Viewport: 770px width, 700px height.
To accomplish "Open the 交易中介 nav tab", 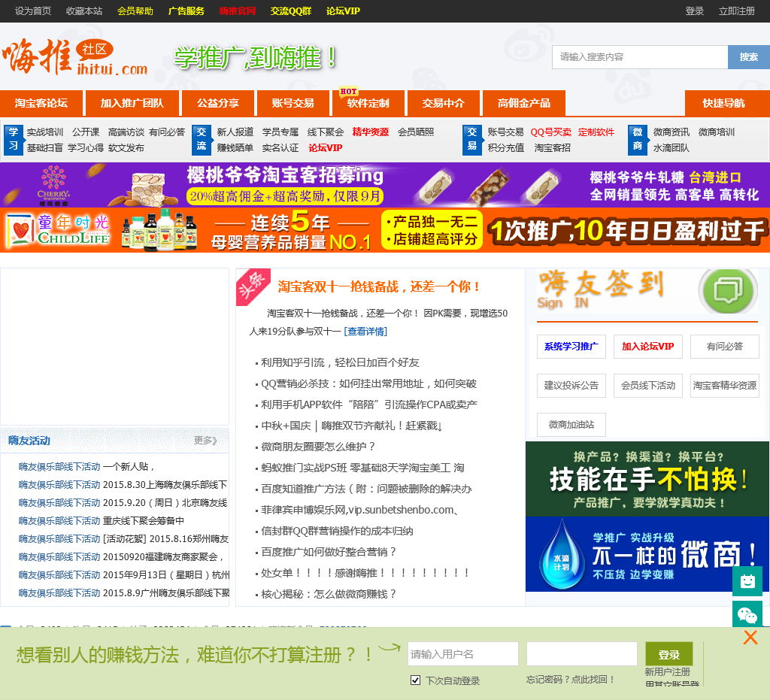I will [444, 103].
